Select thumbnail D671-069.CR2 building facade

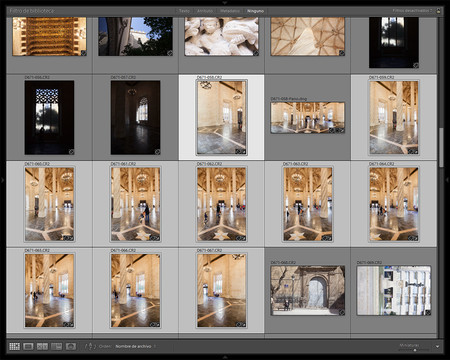(x=394, y=290)
